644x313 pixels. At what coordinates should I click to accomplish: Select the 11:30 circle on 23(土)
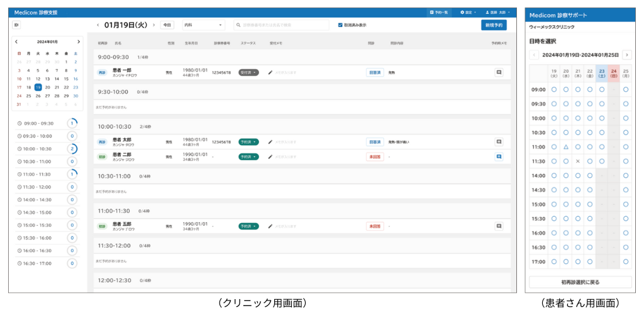pos(602,162)
